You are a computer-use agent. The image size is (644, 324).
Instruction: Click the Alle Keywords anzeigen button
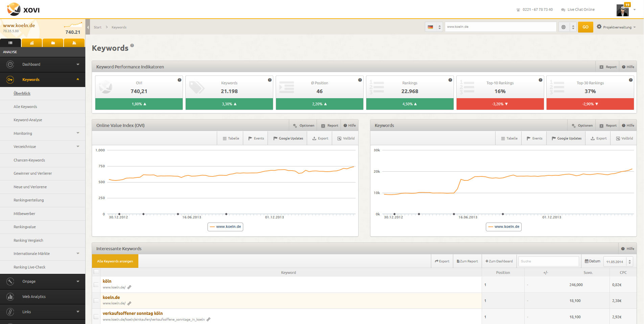(115, 261)
